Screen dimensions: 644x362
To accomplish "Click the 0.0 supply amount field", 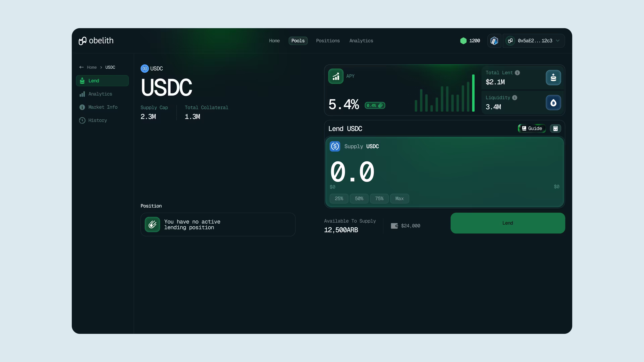I will click(353, 172).
